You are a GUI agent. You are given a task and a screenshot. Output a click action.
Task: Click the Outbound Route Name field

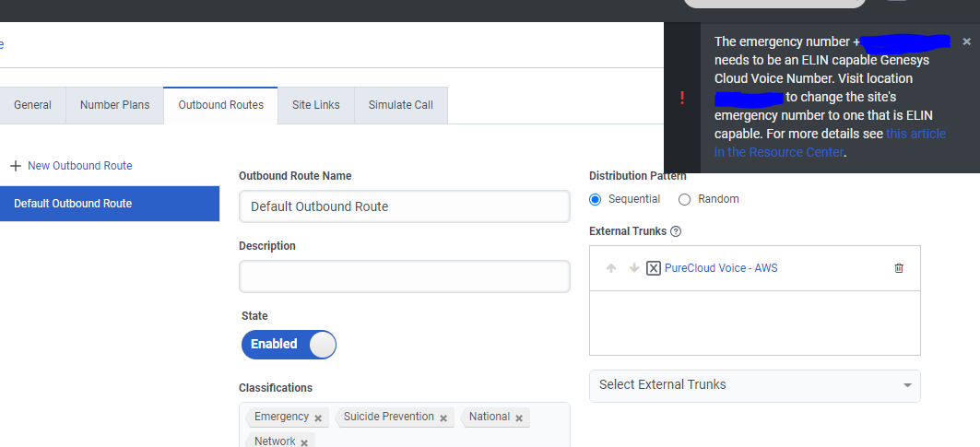coord(404,206)
